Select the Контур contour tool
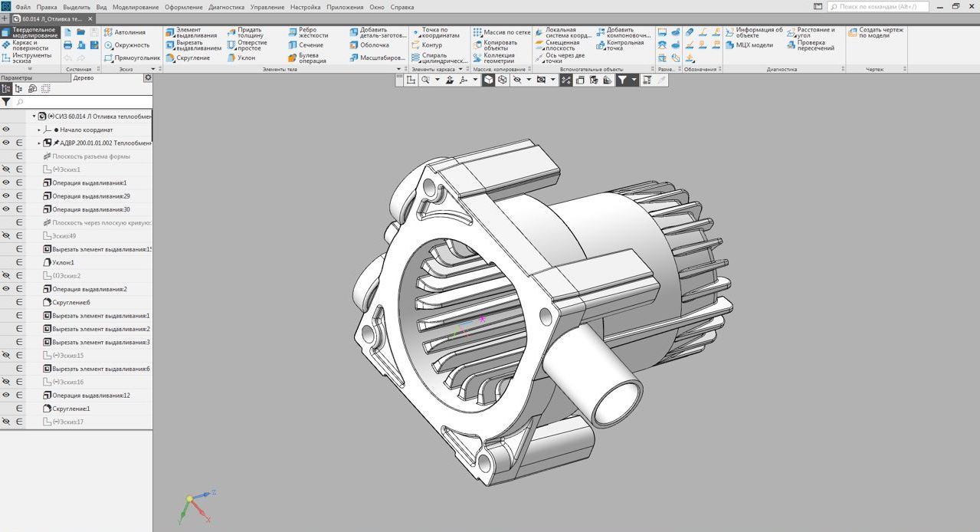 pyautogui.click(x=426, y=45)
